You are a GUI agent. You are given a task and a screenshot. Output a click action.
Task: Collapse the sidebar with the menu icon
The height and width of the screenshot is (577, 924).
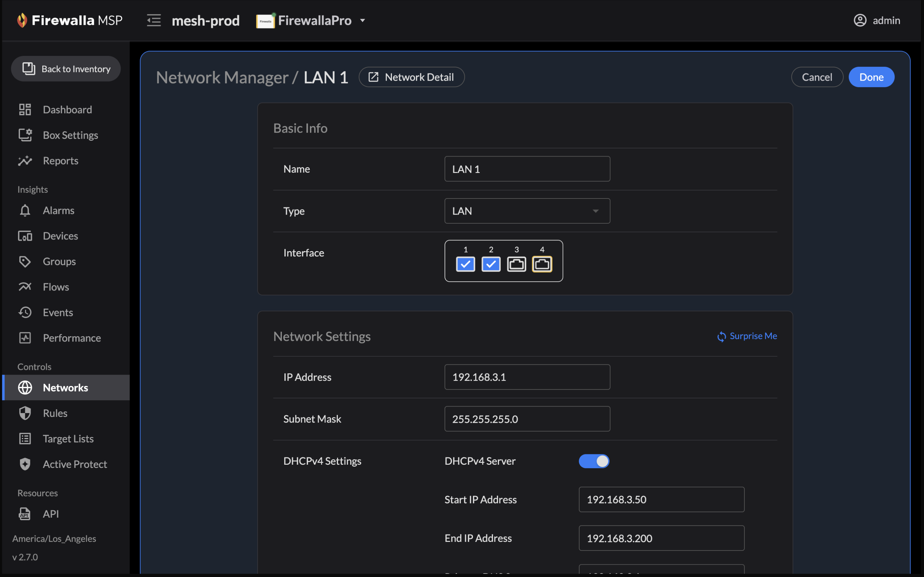tap(154, 20)
